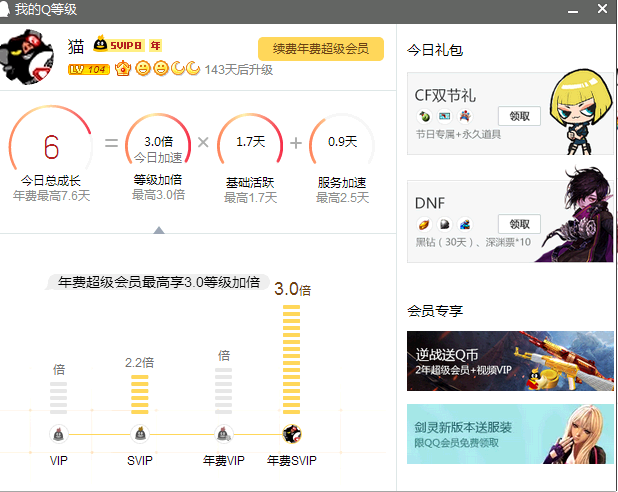The height and width of the screenshot is (492, 618).
Task: Click the SVIP8 membership badge
Action: 119,45
